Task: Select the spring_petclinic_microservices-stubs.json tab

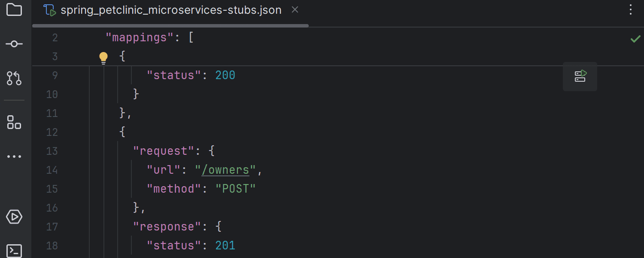Action: pos(170,10)
